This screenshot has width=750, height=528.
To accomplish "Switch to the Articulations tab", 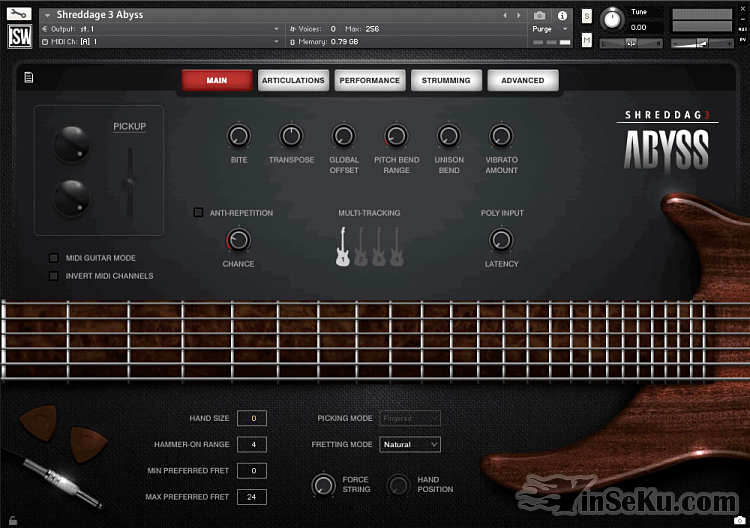I will pyautogui.click(x=293, y=80).
